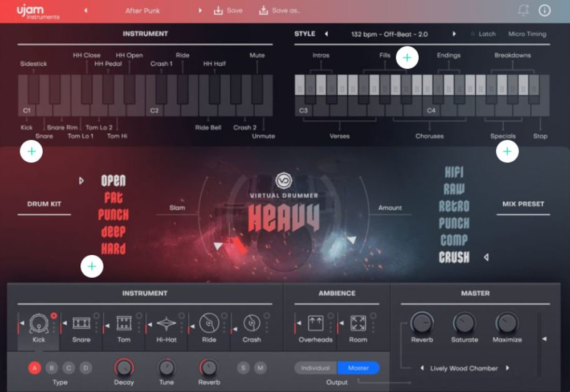Adjust the Amount arc slider handle

352,240
